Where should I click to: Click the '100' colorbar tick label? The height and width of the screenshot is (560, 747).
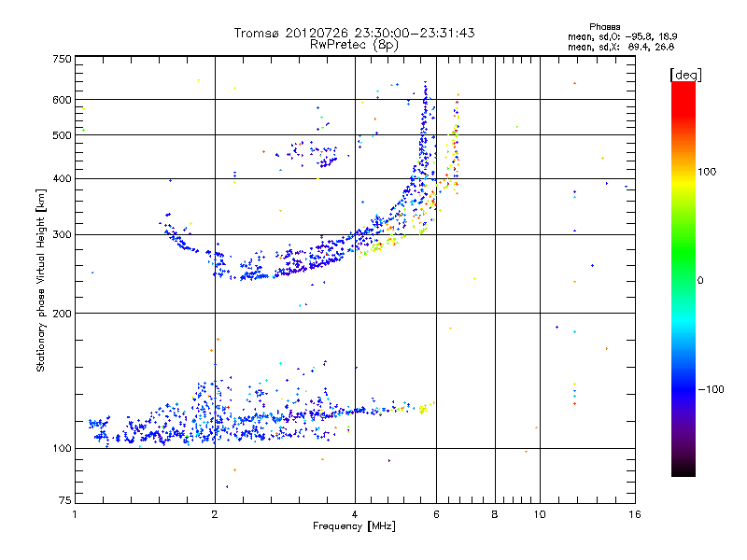click(x=707, y=172)
